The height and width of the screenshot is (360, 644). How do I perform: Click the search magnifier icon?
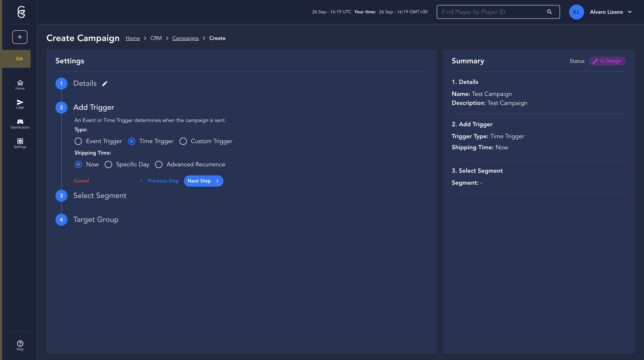[549, 12]
